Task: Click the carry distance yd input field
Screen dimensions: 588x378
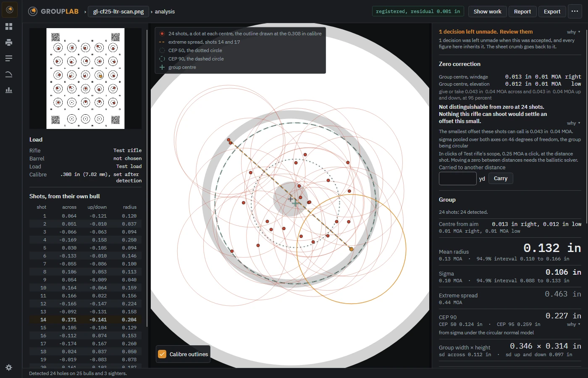Action: 458,178
